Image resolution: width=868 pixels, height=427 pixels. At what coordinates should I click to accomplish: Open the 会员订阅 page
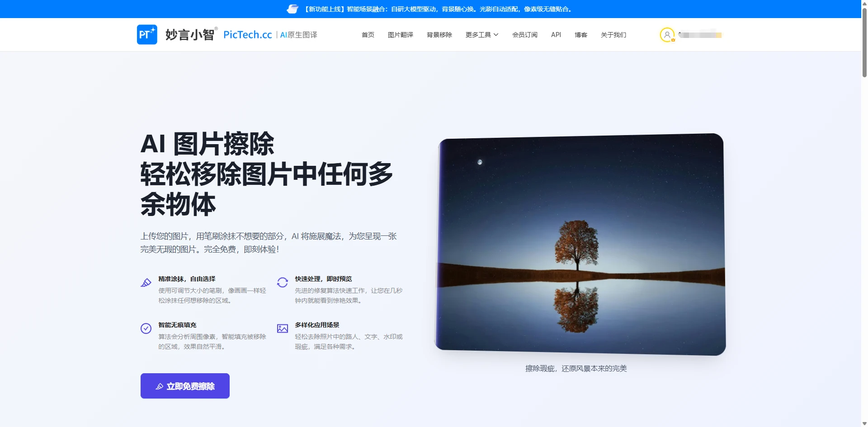point(524,34)
